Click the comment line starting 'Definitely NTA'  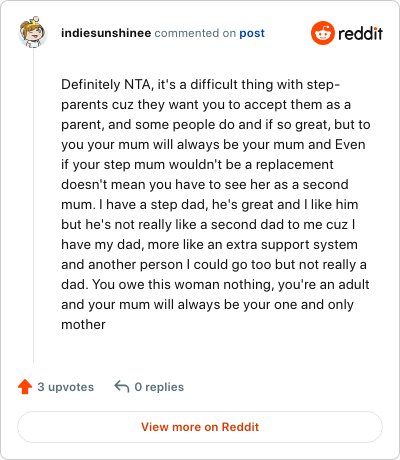click(x=201, y=84)
